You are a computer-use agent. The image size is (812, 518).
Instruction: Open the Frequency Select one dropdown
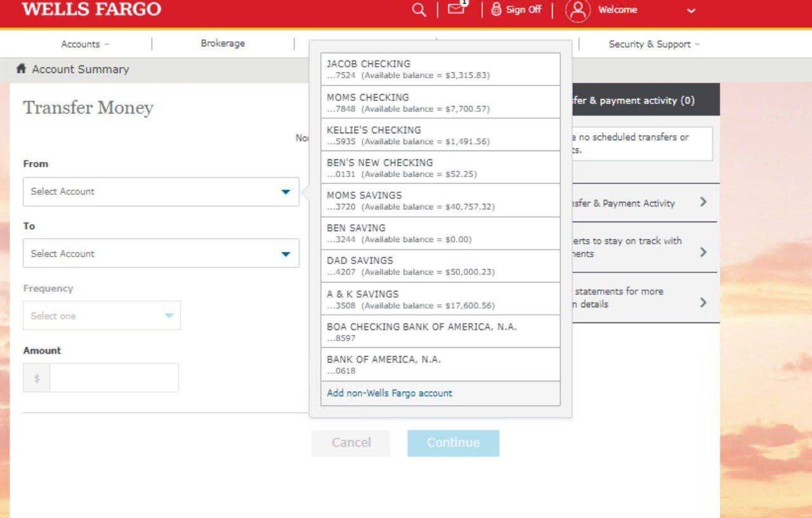[x=101, y=315]
